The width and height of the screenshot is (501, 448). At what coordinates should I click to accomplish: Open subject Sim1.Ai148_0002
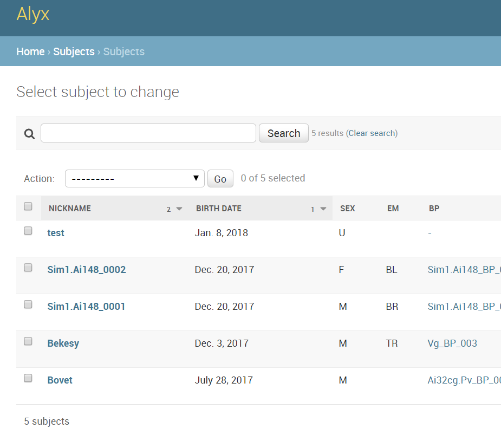(87, 269)
